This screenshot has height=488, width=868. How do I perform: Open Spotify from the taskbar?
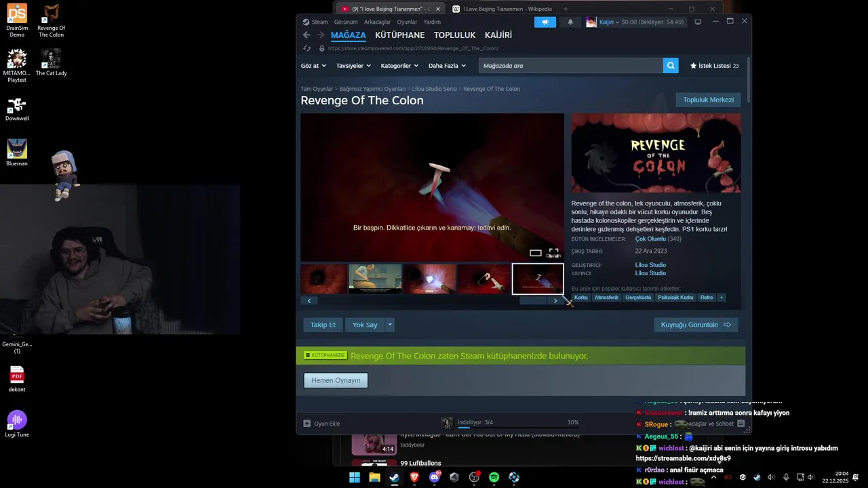494,477
